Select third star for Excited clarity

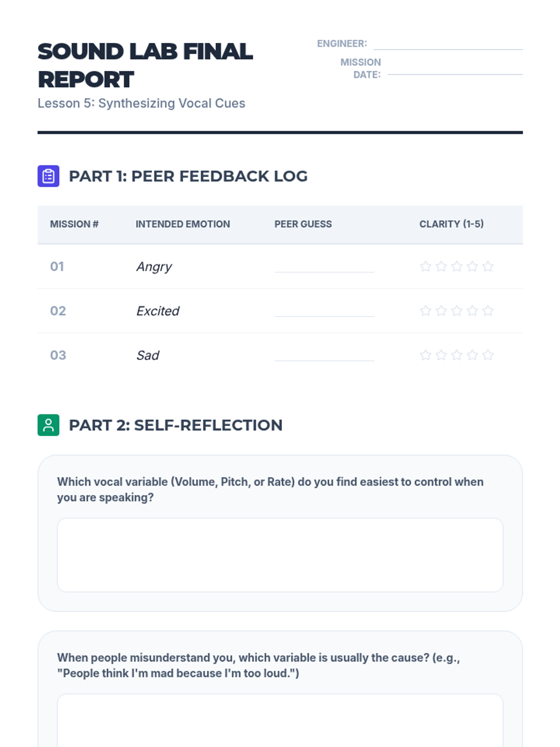[456, 310]
